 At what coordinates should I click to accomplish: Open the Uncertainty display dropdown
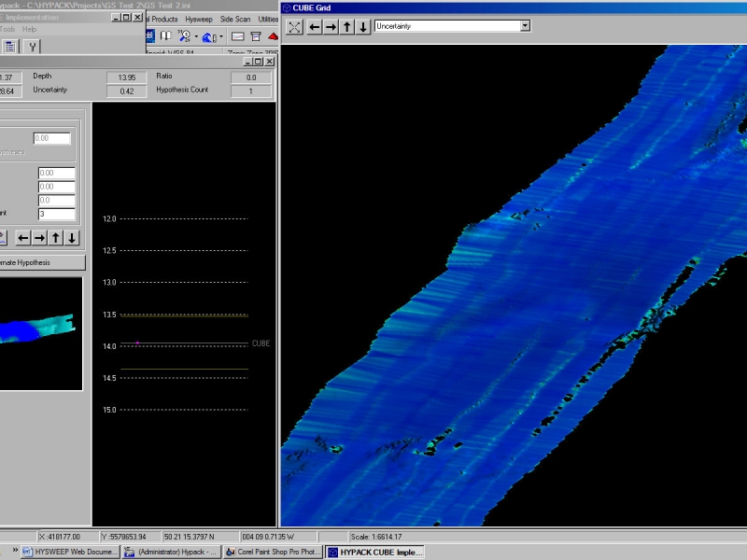pyautogui.click(x=525, y=26)
